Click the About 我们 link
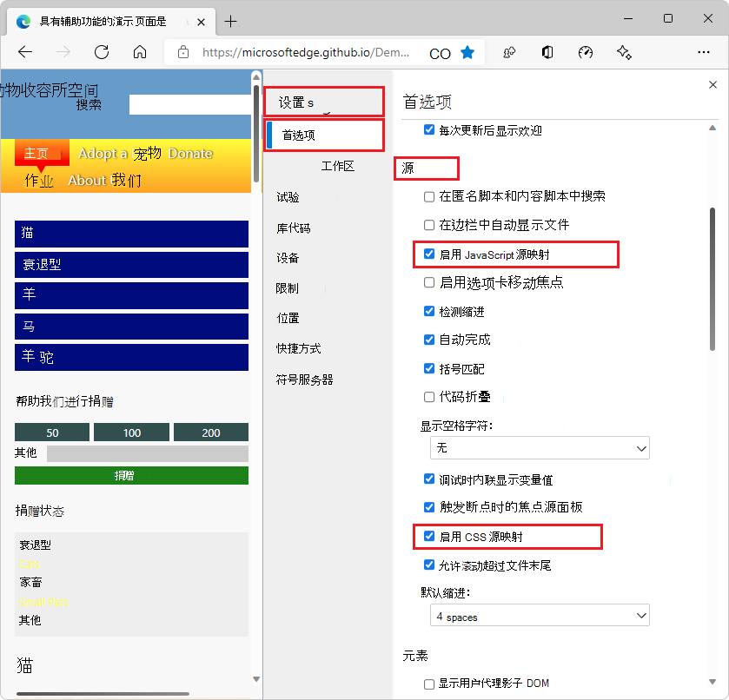This screenshot has width=729, height=700. click(x=104, y=181)
